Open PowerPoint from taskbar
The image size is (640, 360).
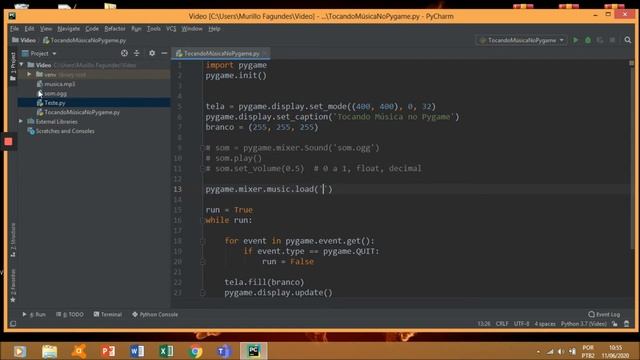click(108, 351)
